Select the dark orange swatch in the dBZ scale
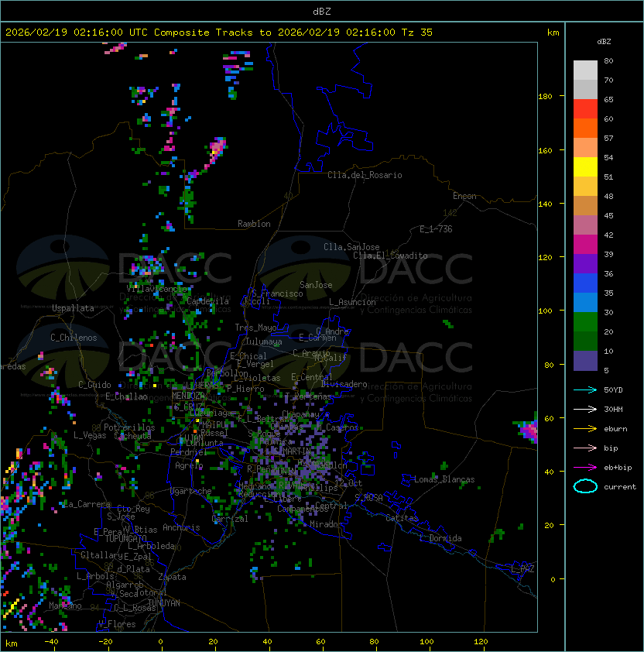Viewport: 644px width, 652px height. point(585,129)
